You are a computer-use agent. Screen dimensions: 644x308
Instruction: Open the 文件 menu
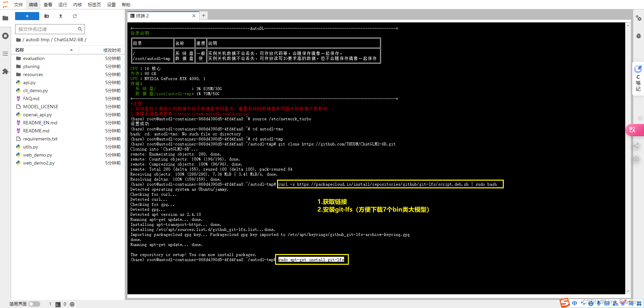click(18, 5)
